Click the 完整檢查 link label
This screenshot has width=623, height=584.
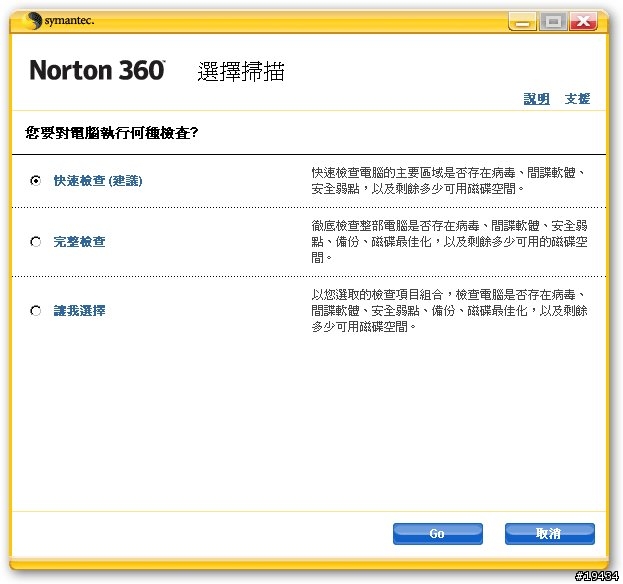click(x=79, y=242)
